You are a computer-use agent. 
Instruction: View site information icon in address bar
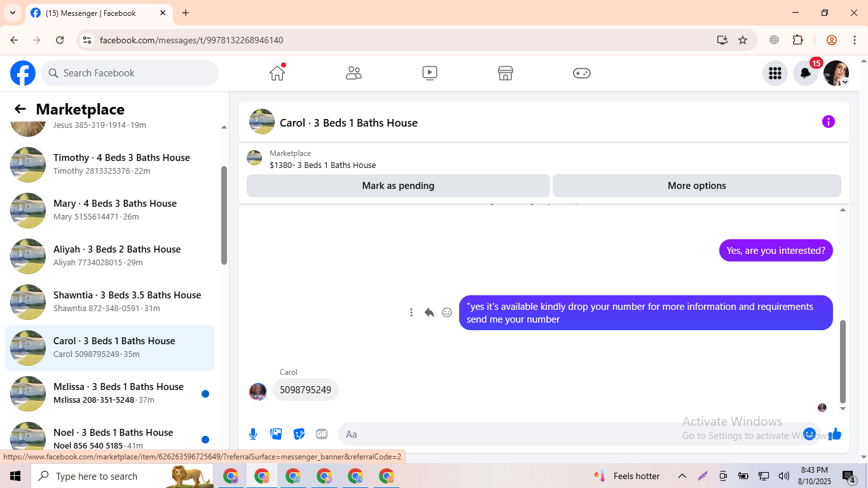87,40
